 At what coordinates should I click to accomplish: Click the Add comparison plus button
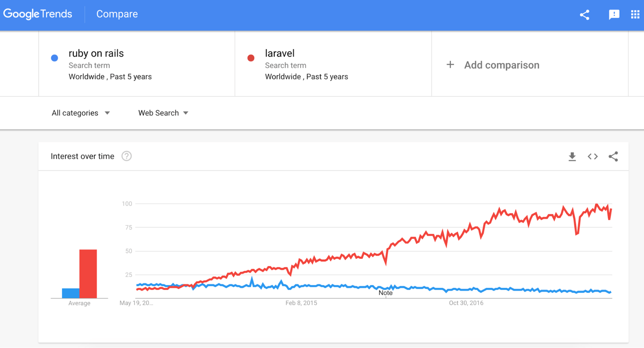(x=450, y=64)
